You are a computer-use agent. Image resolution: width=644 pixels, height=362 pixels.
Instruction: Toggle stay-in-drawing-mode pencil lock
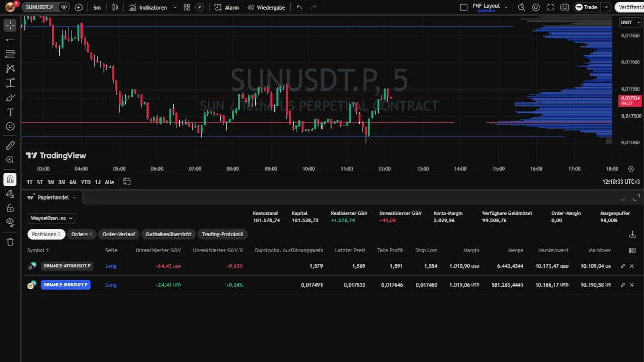tap(10, 194)
